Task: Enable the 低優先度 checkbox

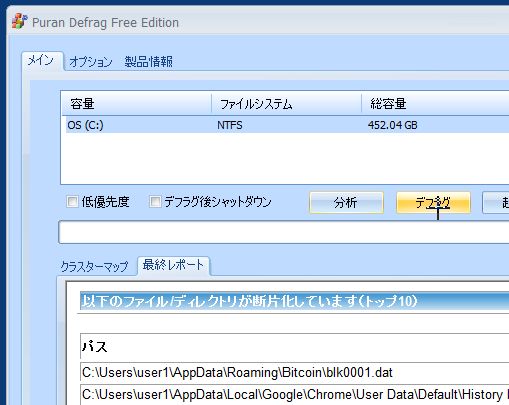Action: [x=72, y=202]
